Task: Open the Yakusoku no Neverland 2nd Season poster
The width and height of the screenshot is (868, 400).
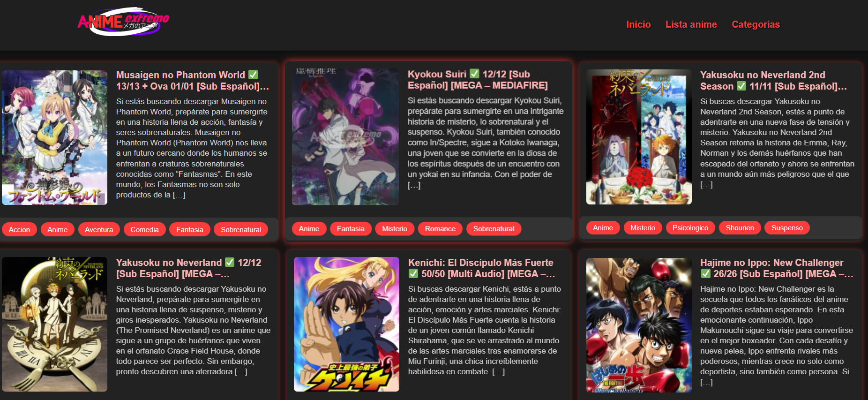Action: [x=639, y=137]
